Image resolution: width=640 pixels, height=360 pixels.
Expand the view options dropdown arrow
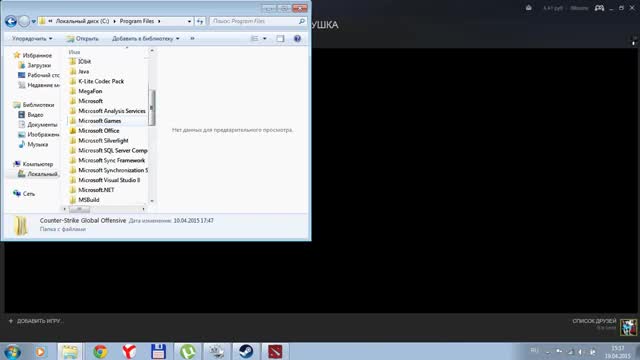[x=264, y=38]
